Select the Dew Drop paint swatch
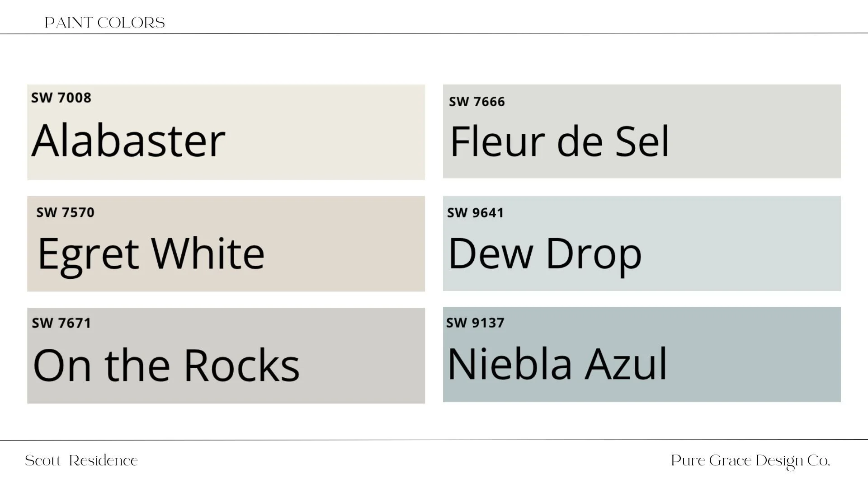The width and height of the screenshot is (868, 488). (642, 244)
